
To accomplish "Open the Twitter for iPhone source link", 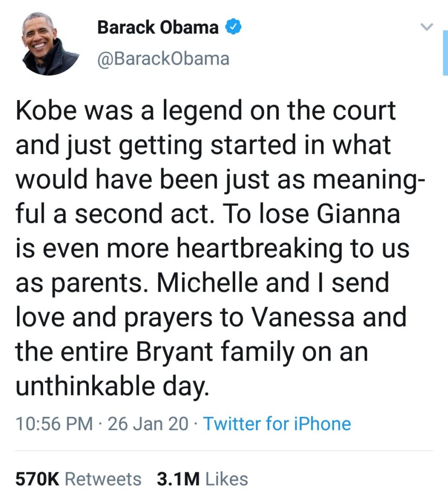I will click(x=276, y=424).
